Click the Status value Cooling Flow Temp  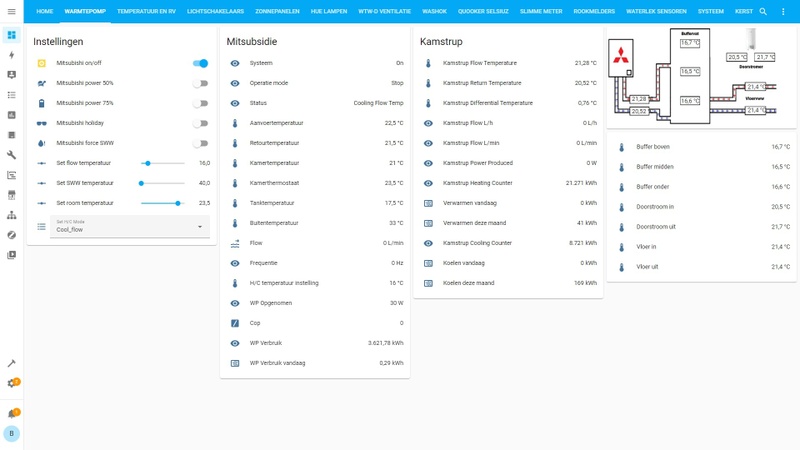[378, 103]
